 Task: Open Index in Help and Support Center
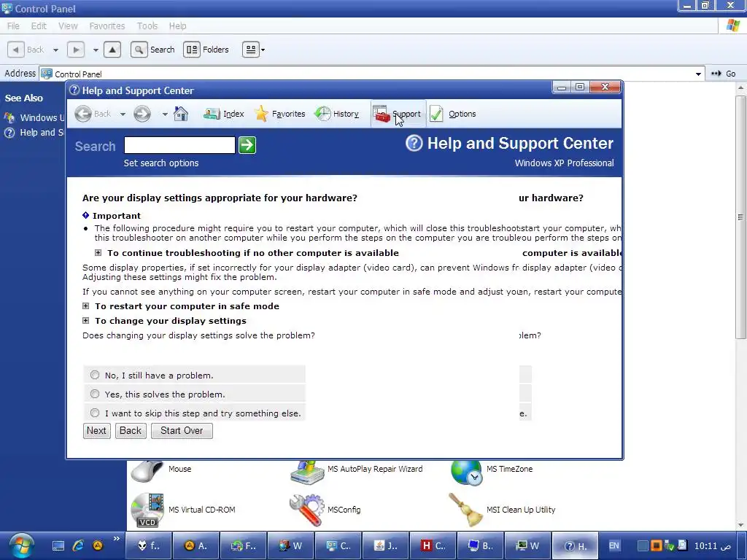pyautogui.click(x=223, y=114)
